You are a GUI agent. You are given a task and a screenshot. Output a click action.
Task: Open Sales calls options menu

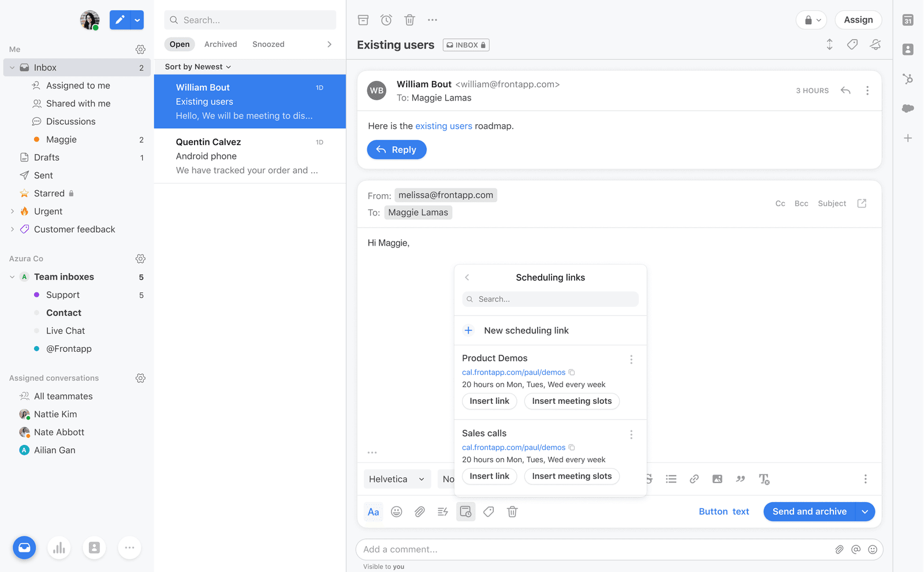(631, 434)
